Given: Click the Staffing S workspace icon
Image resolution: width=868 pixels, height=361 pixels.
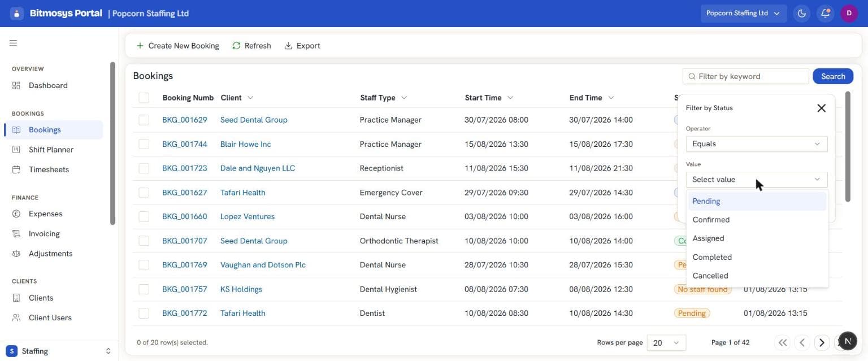Looking at the screenshot, I should [11, 351].
